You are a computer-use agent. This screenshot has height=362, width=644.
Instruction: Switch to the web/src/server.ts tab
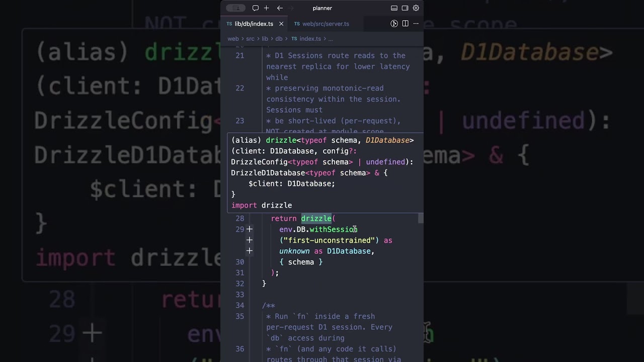pos(326,24)
